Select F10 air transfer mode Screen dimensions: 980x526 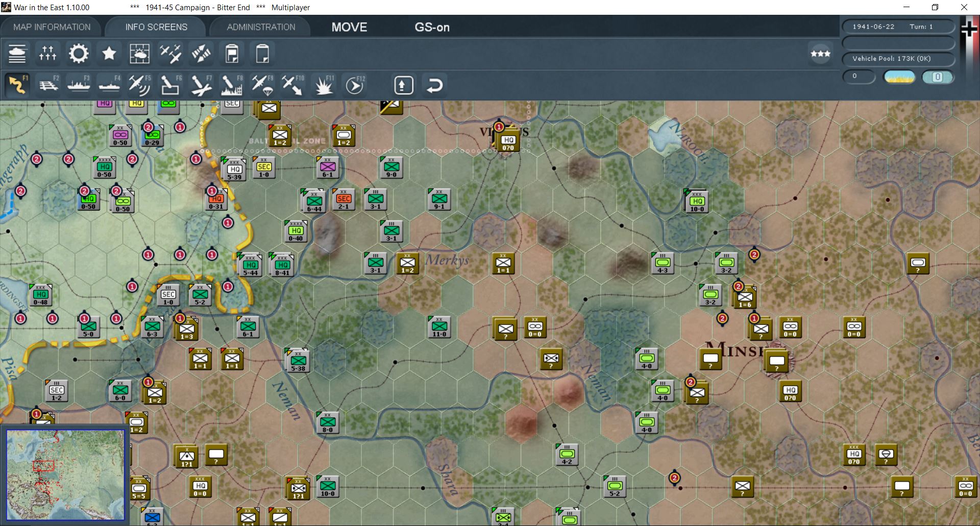pos(292,85)
